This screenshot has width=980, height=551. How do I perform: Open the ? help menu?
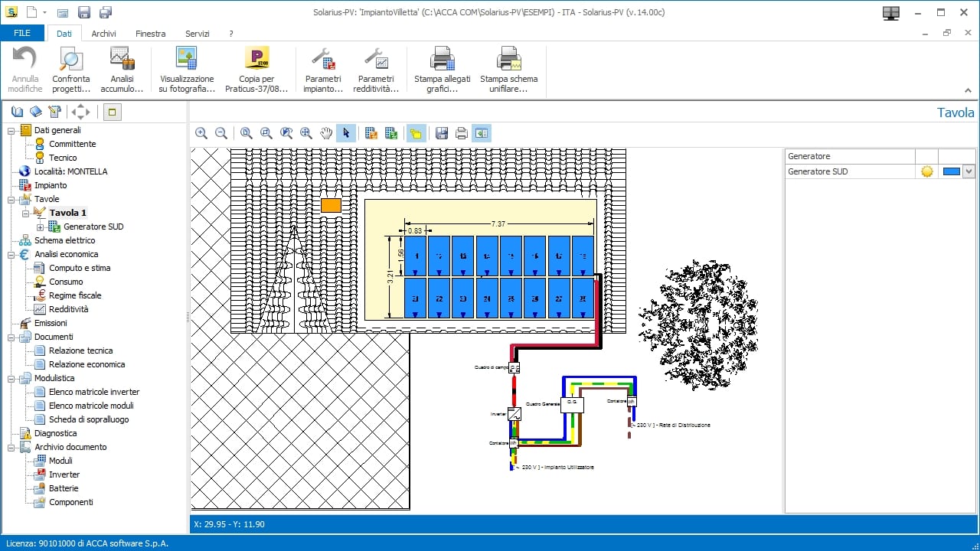[231, 34]
